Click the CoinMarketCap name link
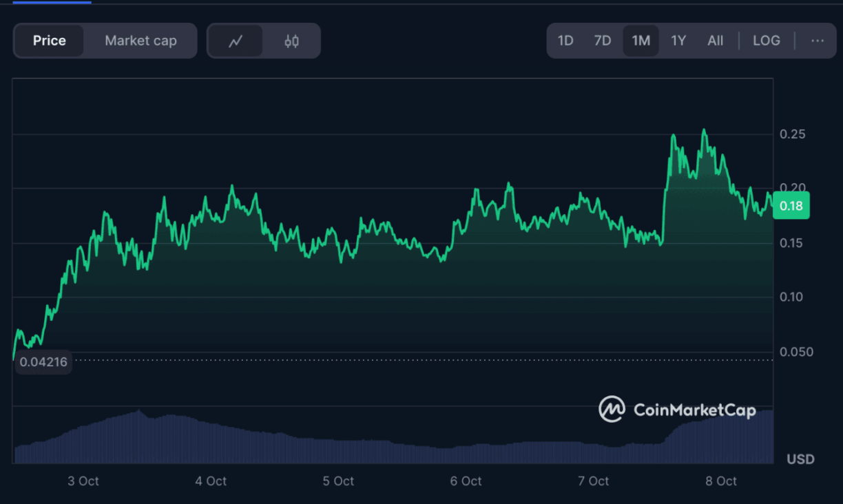Image resolution: width=843 pixels, height=504 pixels. tap(694, 409)
